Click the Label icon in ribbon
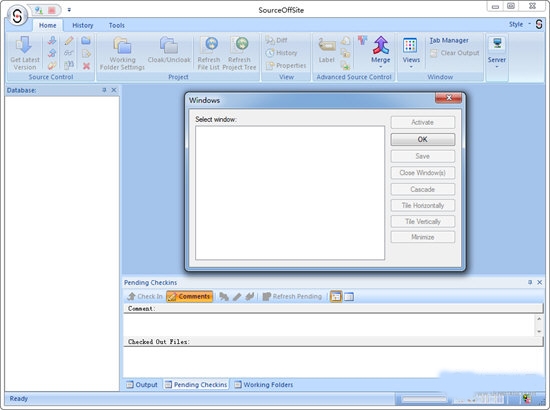This screenshot has width=550, height=410. [327, 45]
